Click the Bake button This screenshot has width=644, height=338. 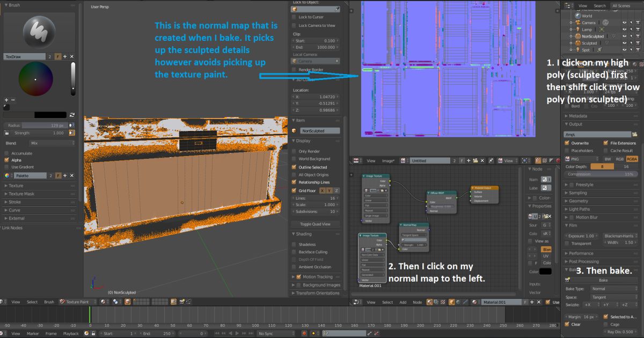tap(603, 280)
